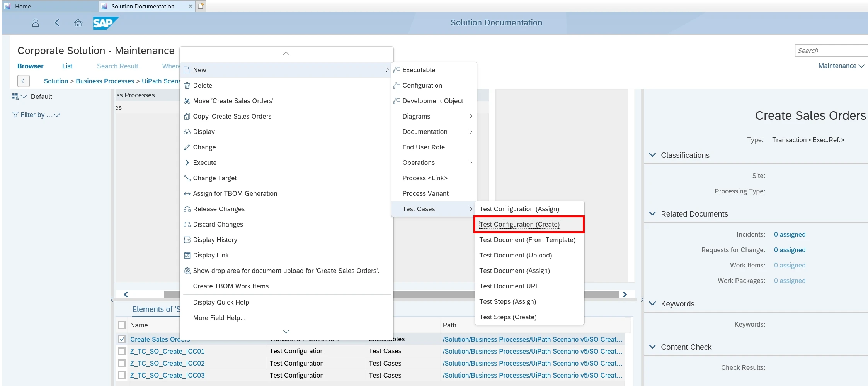Click into the Search input field
This screenshot has width=868, height=386.
[x=831, y=51]
